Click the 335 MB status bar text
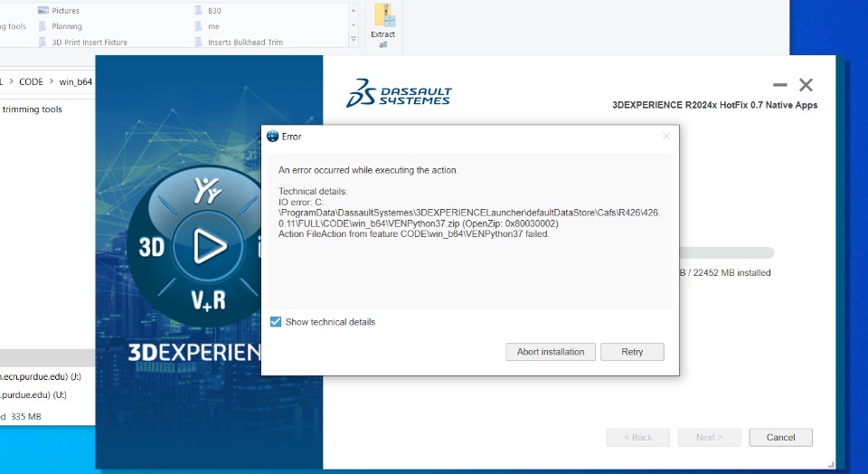 click(x=26, y=416)
